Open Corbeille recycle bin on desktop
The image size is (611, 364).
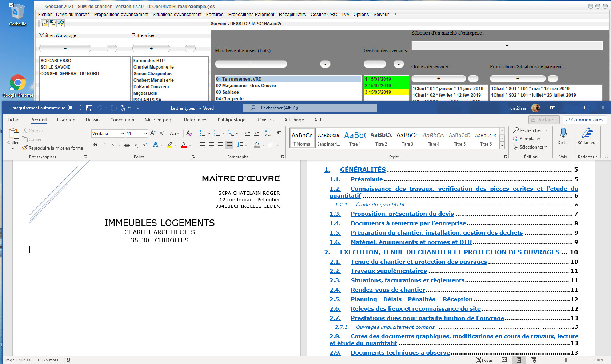click(18, 15)
